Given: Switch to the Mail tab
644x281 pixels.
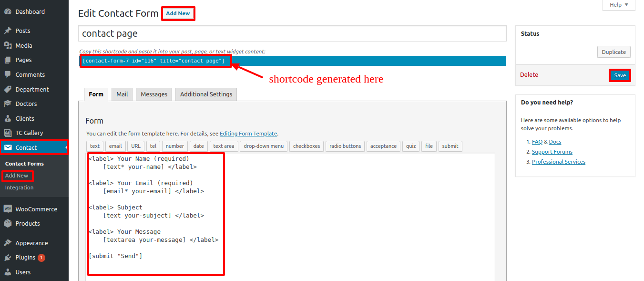Looking at the screenshot, I should pyautogui.click(x=122, y=94).
